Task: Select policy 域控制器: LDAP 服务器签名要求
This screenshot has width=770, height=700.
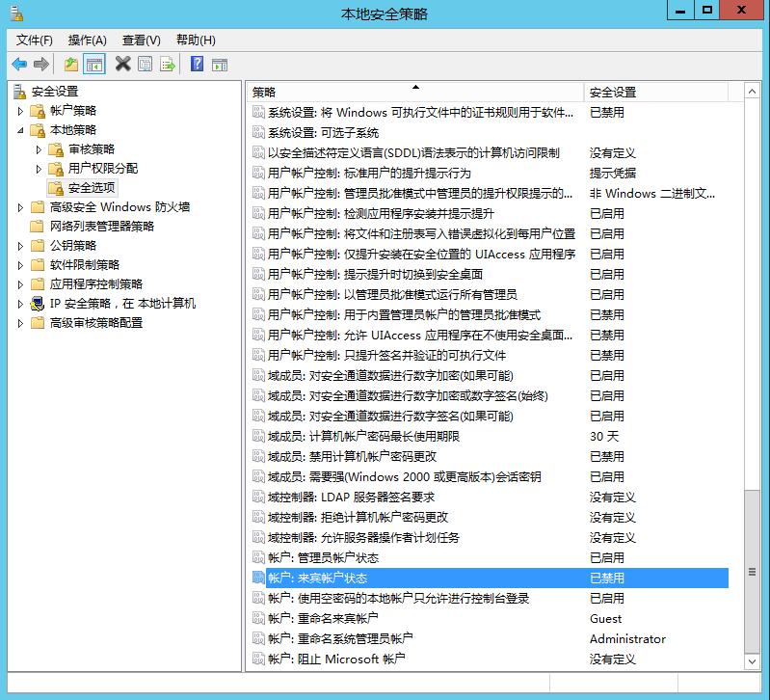Action: pos(351,497)
